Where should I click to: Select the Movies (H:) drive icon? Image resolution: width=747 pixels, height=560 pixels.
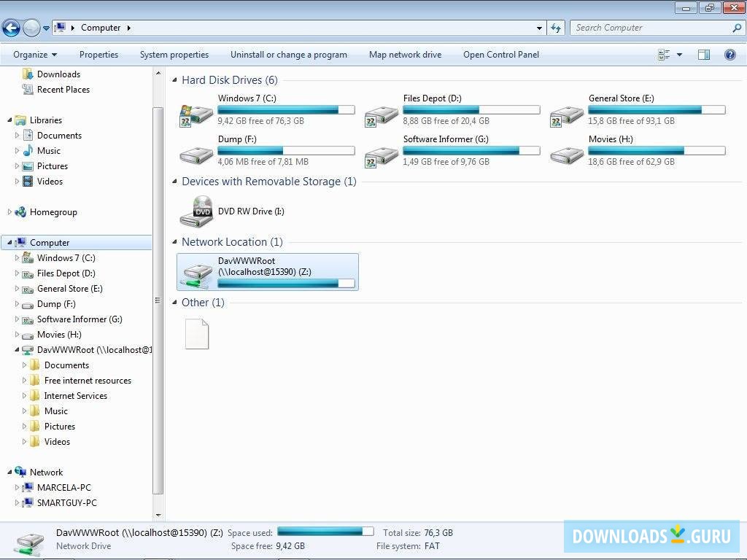pos(566,155)
